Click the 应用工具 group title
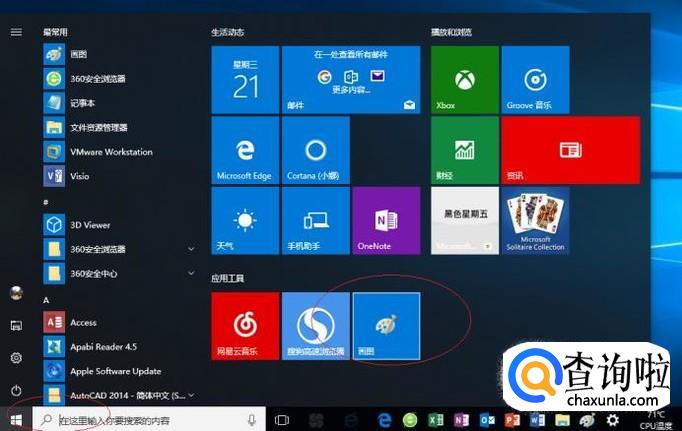Viewport: 682px width, 431px height. (227, 278)
